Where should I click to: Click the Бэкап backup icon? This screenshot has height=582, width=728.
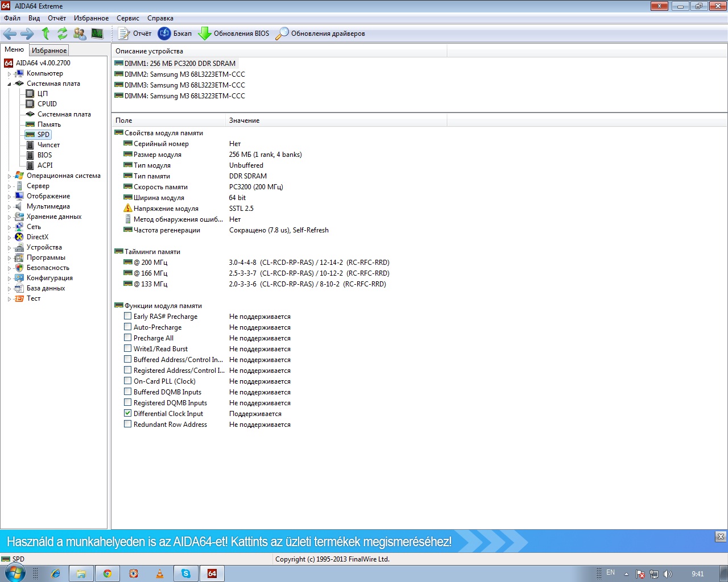pos(164,34)
